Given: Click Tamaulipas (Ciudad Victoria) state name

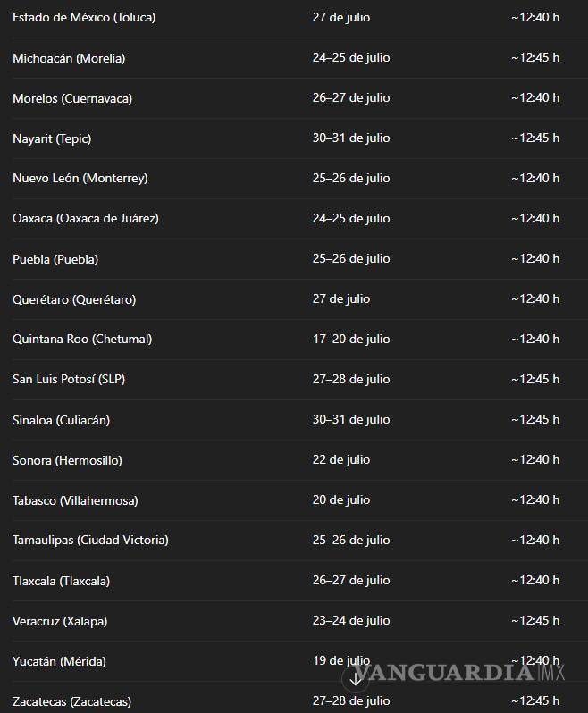Looking at the screenshot, I should click(x=90, y=540).
